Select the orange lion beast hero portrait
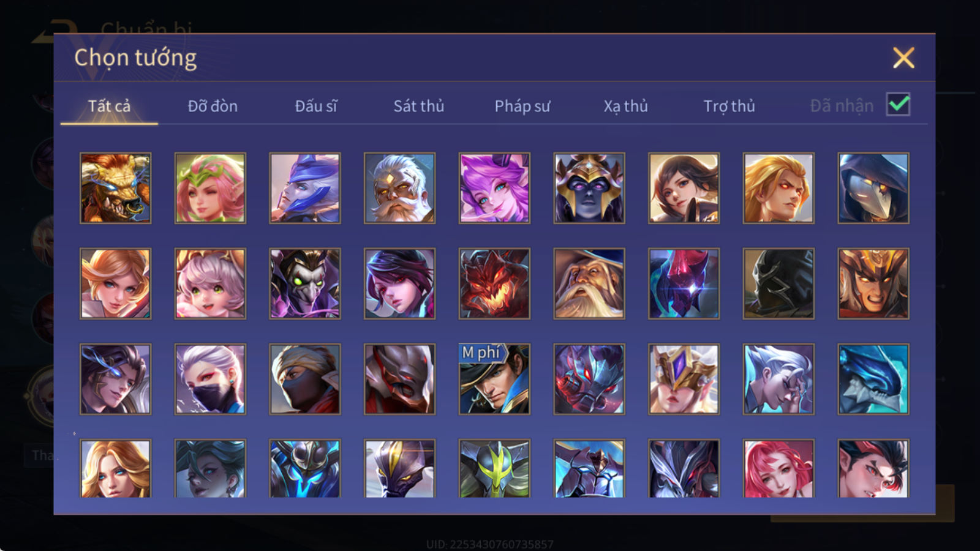The height and width of the screenshot is (551, 980). click(115, 188)
